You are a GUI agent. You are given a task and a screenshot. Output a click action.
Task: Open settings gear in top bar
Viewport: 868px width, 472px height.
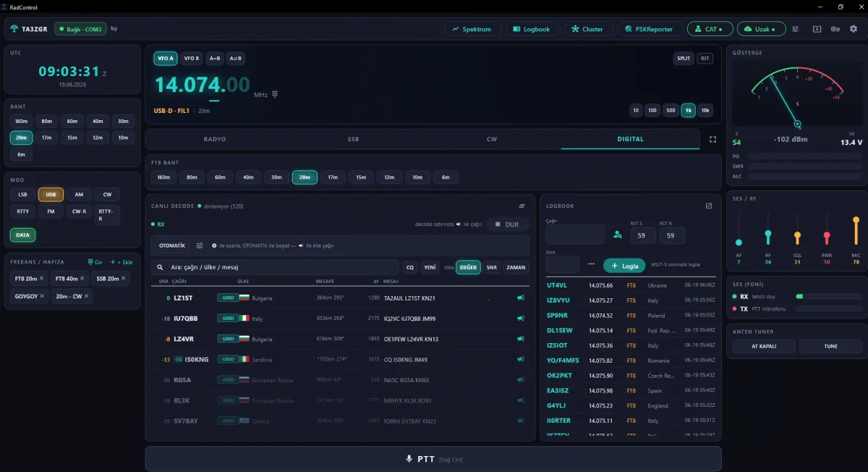coord(854,29)
